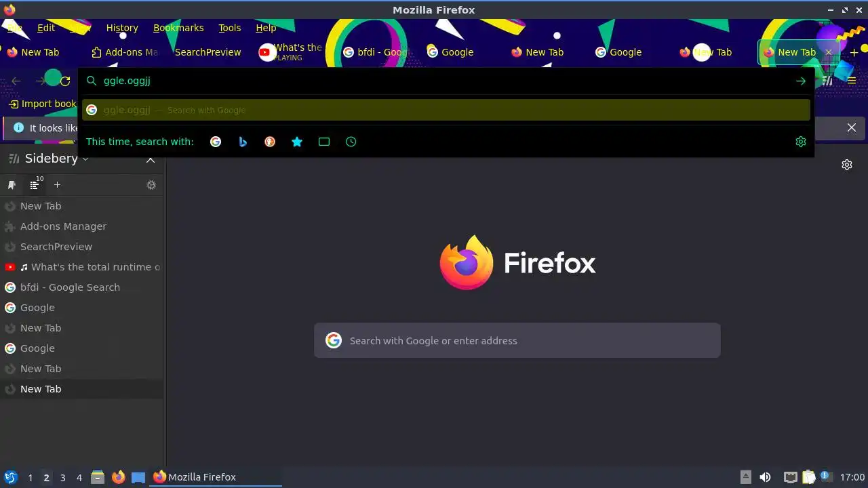The height and width of the screenshot is (488, 868).
Task: Open Sidebery settings gear
Action: [151, 185]
